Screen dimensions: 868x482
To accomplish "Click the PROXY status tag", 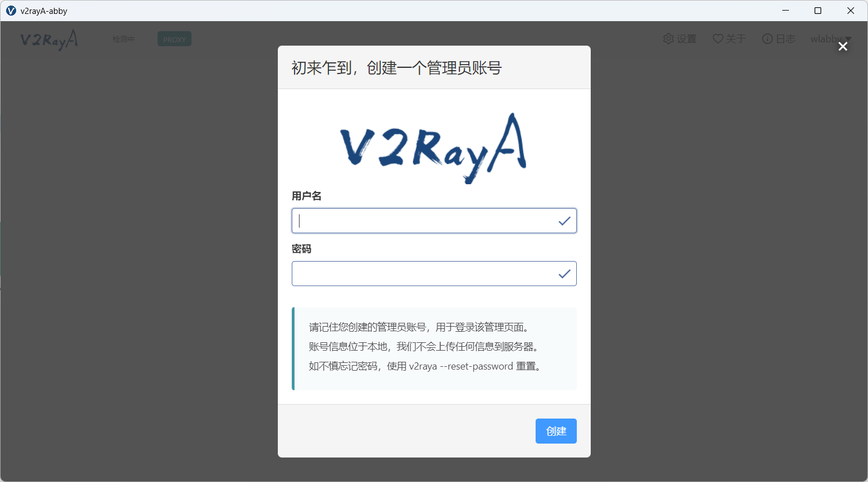I will coord(174,39).
